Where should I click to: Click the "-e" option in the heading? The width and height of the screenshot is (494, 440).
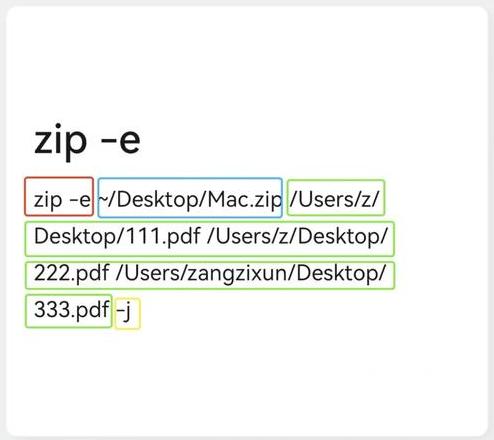(121, 142)
